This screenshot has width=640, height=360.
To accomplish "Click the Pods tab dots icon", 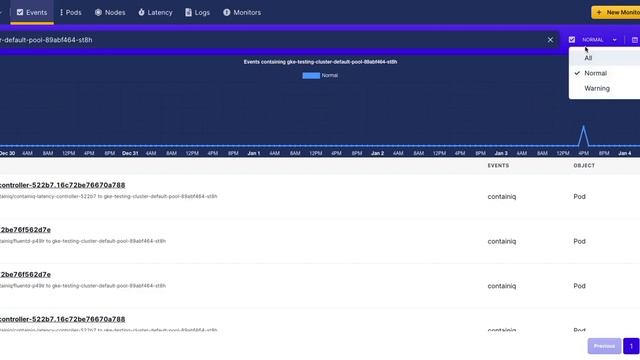I will coord(61,12).
